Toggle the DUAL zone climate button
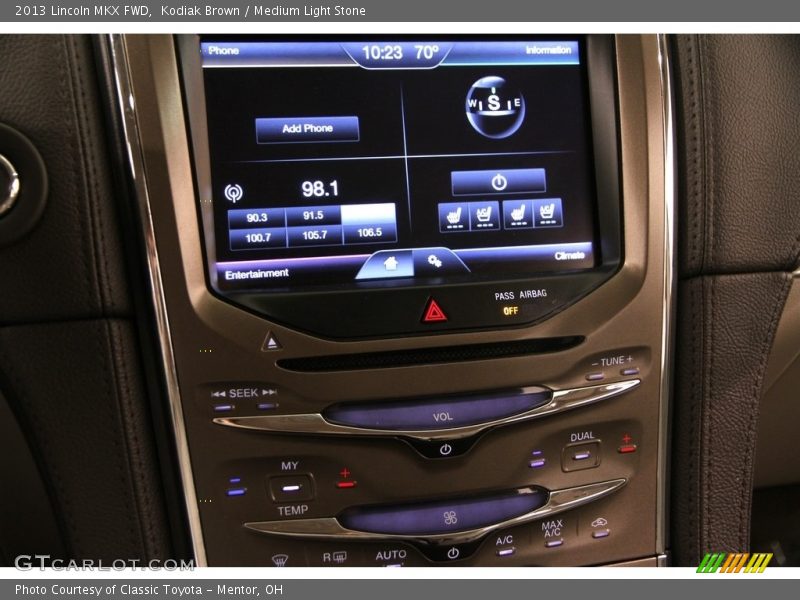 [x=581, y=453]
